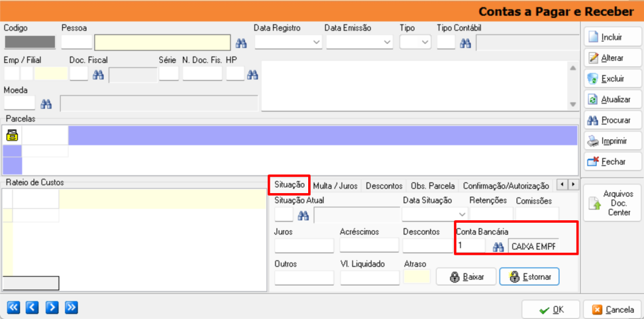The image size is (644, 319).
Task: Open Data Emissão dropdown
Action: click(x=387, y=42)
